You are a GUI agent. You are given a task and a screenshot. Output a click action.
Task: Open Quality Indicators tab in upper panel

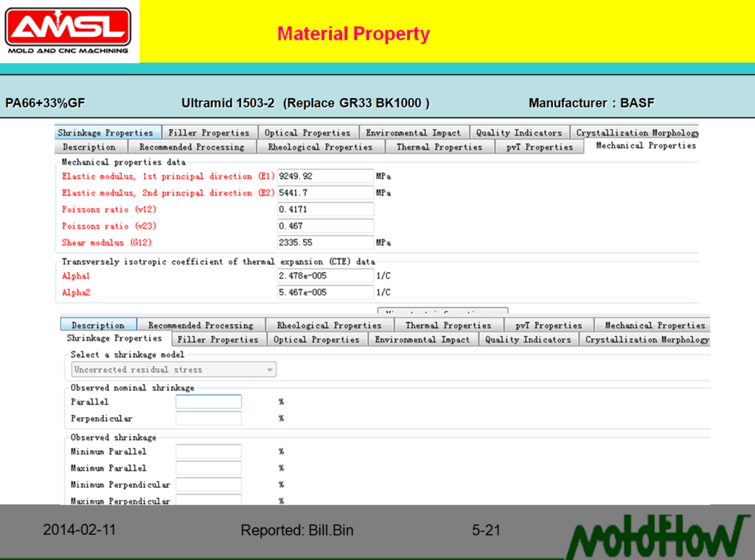[519, 133]
